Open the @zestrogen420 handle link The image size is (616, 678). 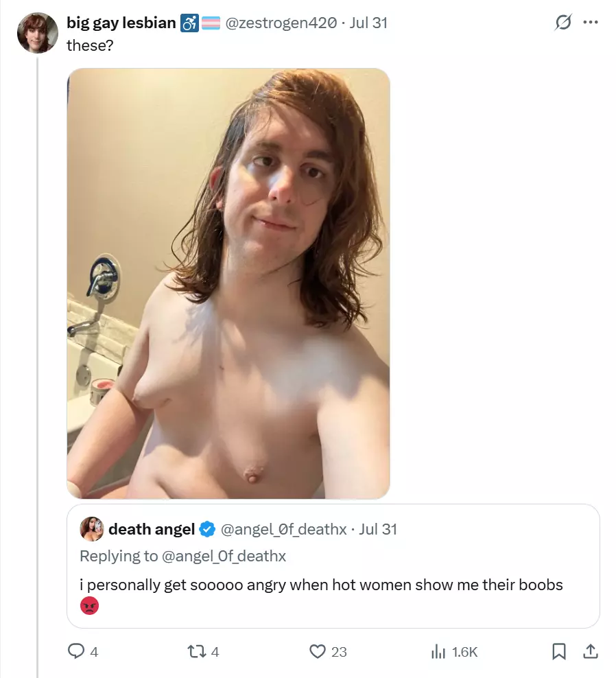[x=281, y=23]
